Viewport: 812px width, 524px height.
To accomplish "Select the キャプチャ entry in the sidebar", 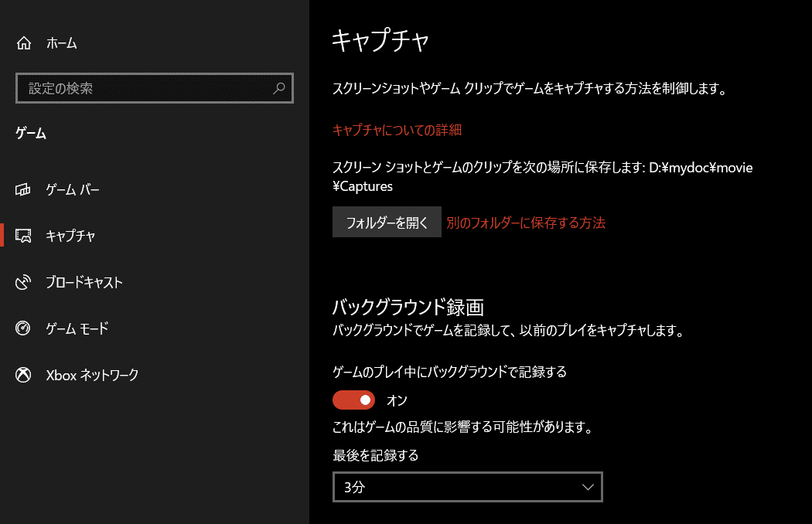I will click(70, 236).
